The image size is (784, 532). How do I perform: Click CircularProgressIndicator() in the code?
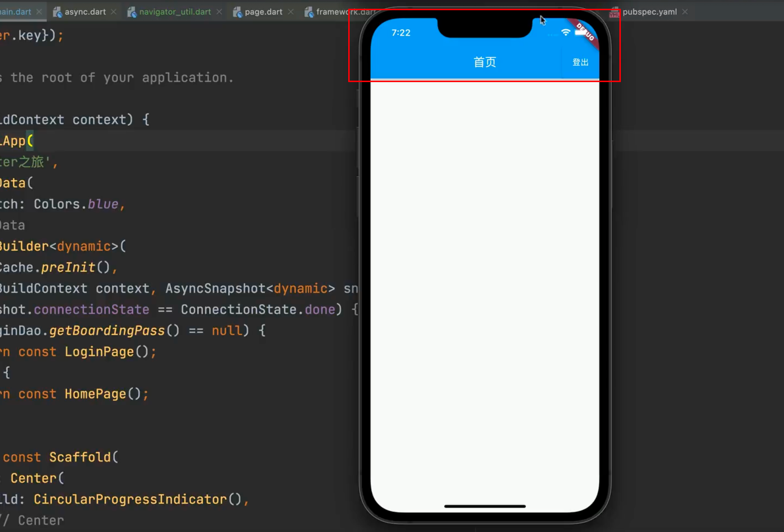pos(138,499)
